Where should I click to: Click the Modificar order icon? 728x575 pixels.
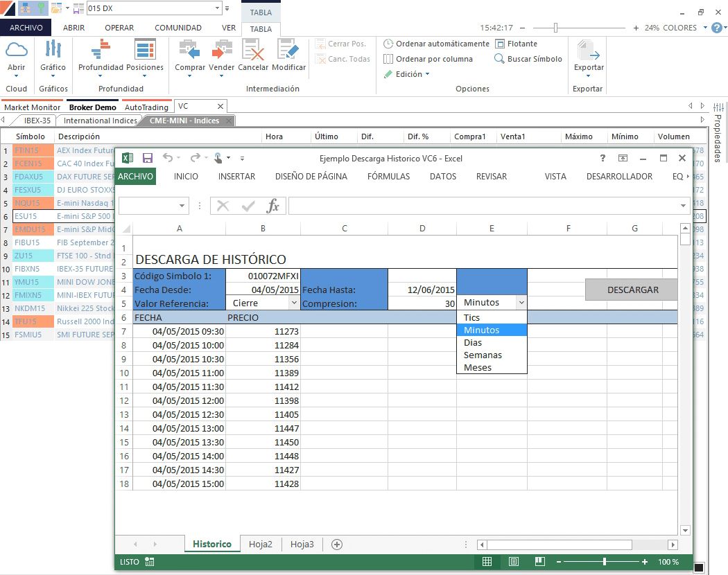click(x=288, y=50)
